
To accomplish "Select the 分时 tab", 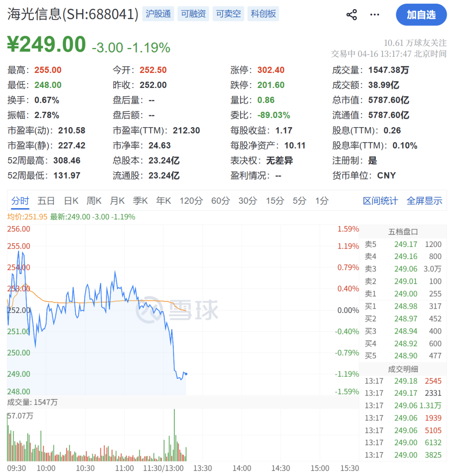I will 20,201.
